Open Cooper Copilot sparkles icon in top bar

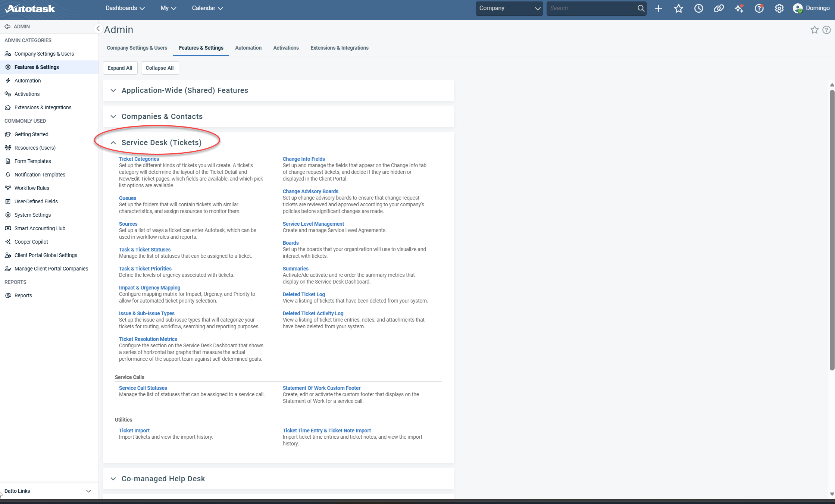(x=739, y=8)
